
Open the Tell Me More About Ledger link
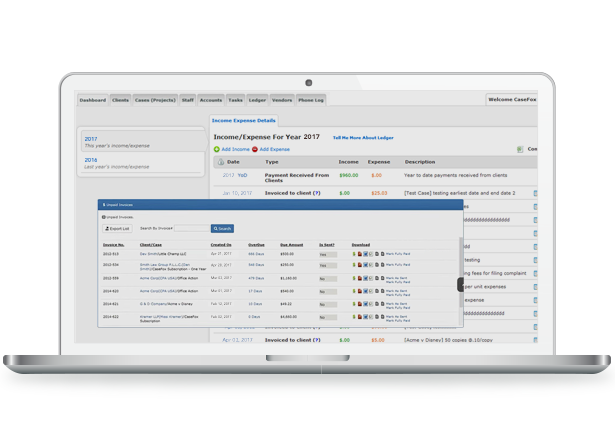pos(362,136)
